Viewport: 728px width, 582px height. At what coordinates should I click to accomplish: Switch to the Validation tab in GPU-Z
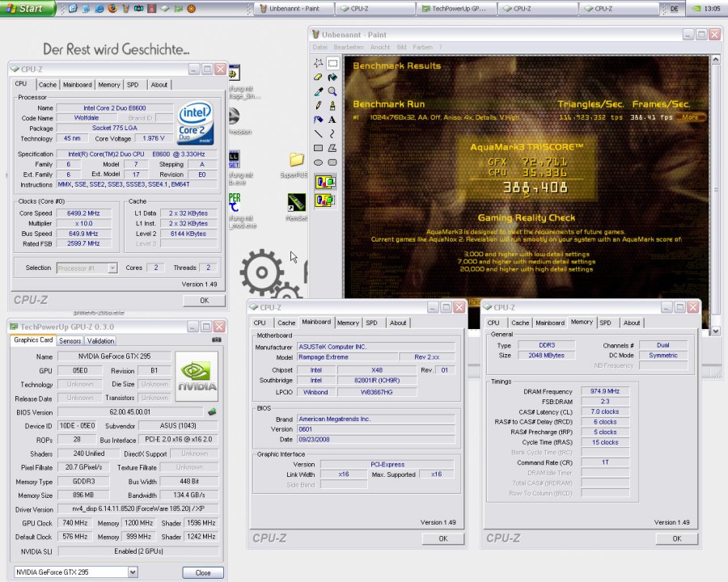pyautogui.click(x=101, y=340)
